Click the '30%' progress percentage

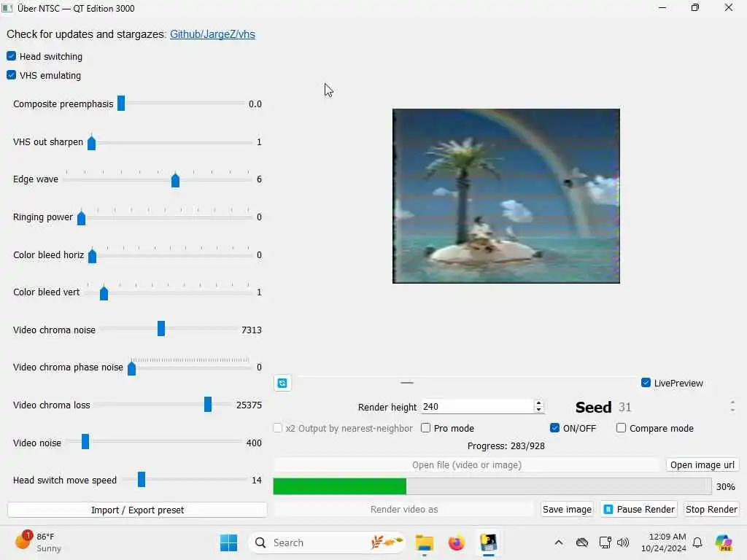pyautogui.click(x=726, y=486)
